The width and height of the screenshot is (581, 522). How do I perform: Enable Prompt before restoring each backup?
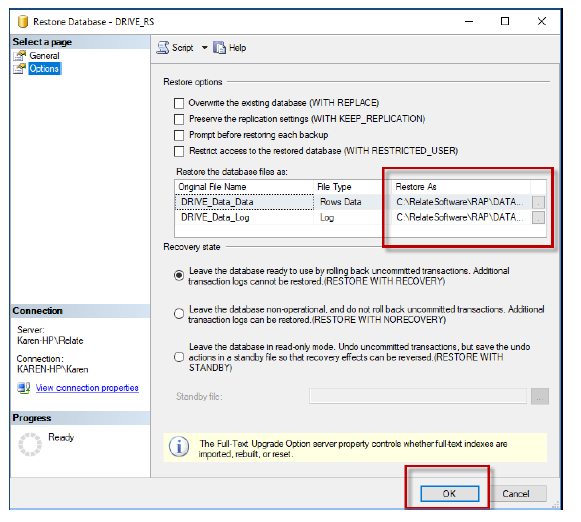(x=179, y=135)
